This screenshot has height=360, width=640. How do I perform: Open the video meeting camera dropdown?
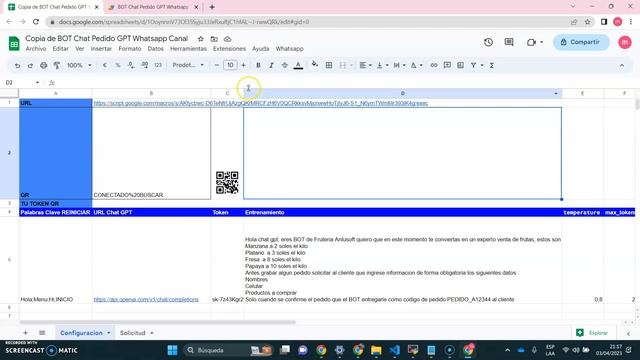[542, 42]
